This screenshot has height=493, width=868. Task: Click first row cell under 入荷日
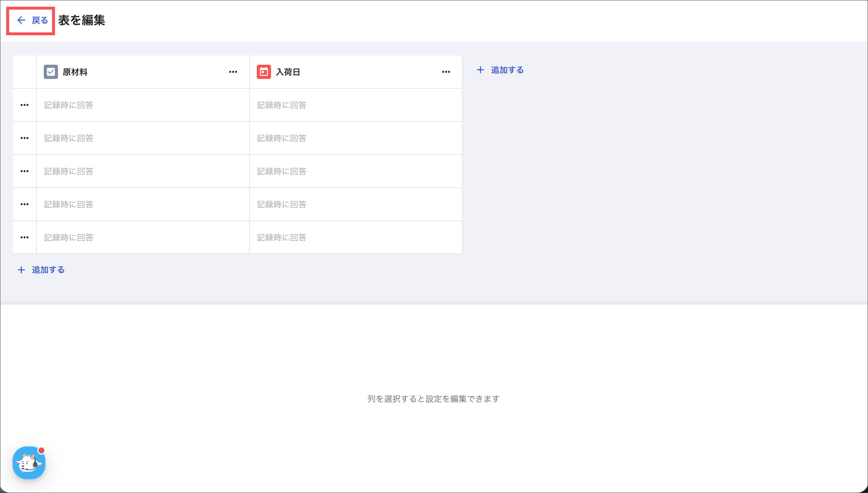click(356, 105)
